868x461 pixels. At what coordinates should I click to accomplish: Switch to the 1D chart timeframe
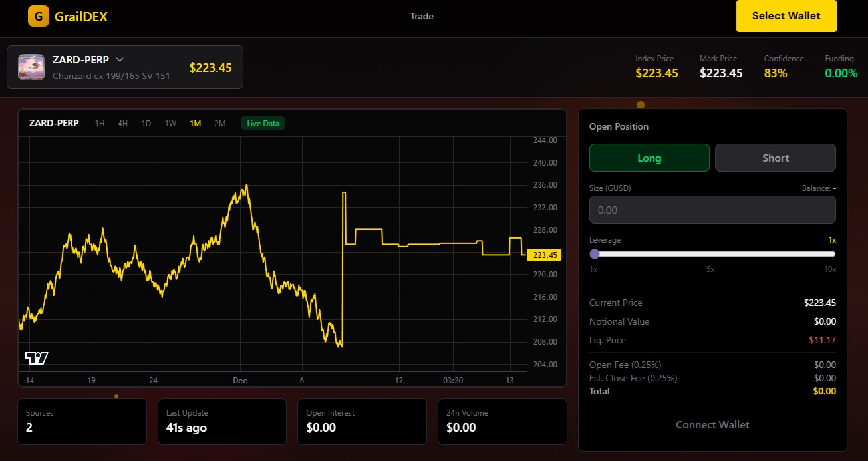pyautogui.click(x=146, y=123)
